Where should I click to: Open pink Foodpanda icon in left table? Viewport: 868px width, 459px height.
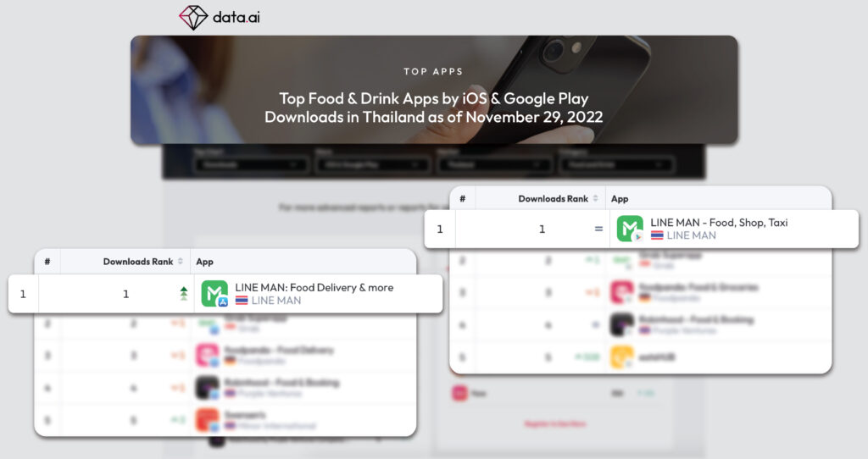[x=209, y=355]
